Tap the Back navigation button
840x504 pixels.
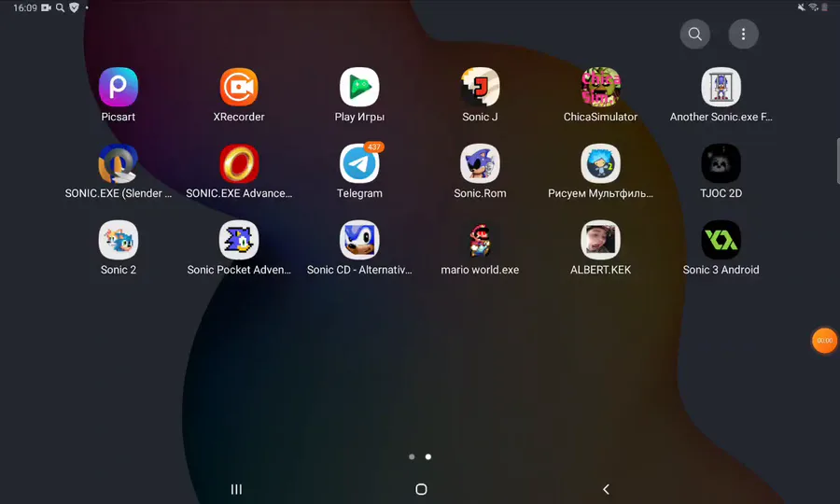(x=606, y=489)
